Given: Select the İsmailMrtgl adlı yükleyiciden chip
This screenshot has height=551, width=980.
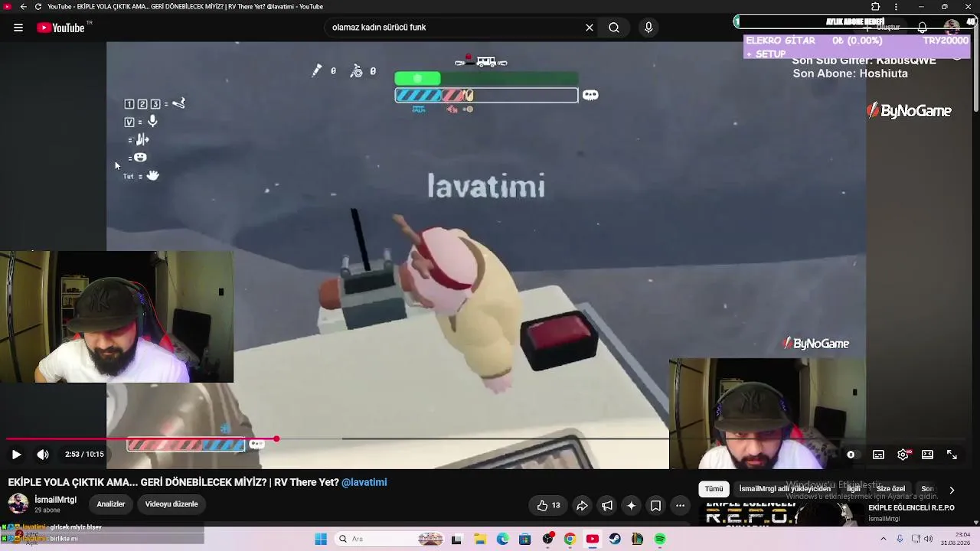Looking at the screenshot, I should [785, 489].
